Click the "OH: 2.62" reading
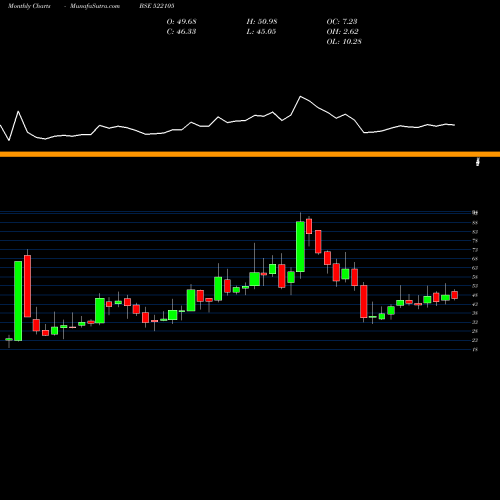The height and width of the screenshot is (500, 500). click(x=342, y=32)
